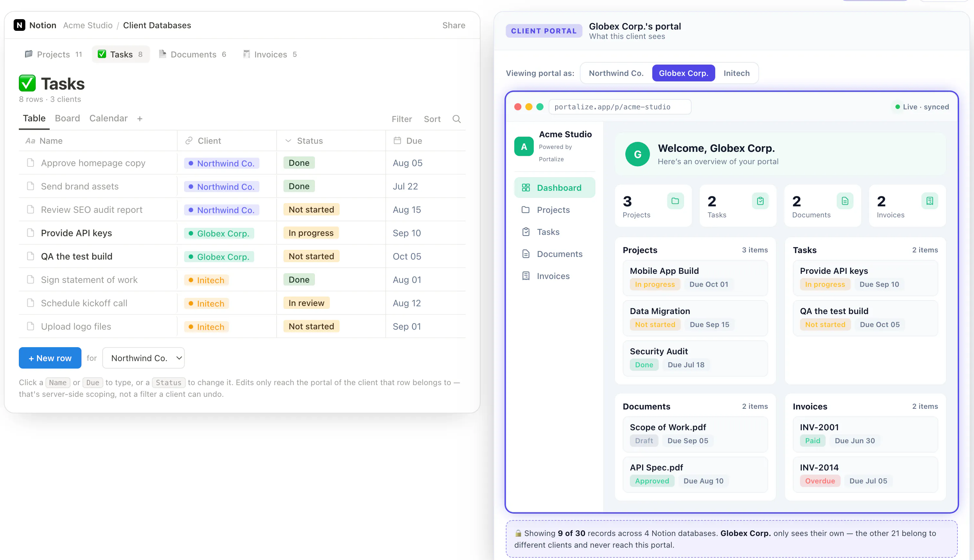Image resolution: width=974 pixels, height=560 pixels.
Task: Switch to the Documents database tab
Action: tap(193, 54)
